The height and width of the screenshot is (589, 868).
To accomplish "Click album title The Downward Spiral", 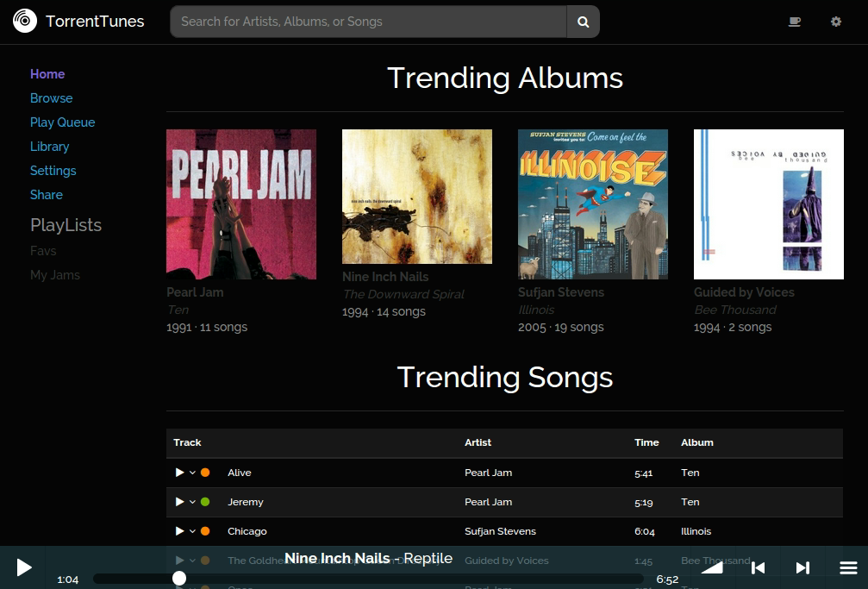I will click(403, 294).
